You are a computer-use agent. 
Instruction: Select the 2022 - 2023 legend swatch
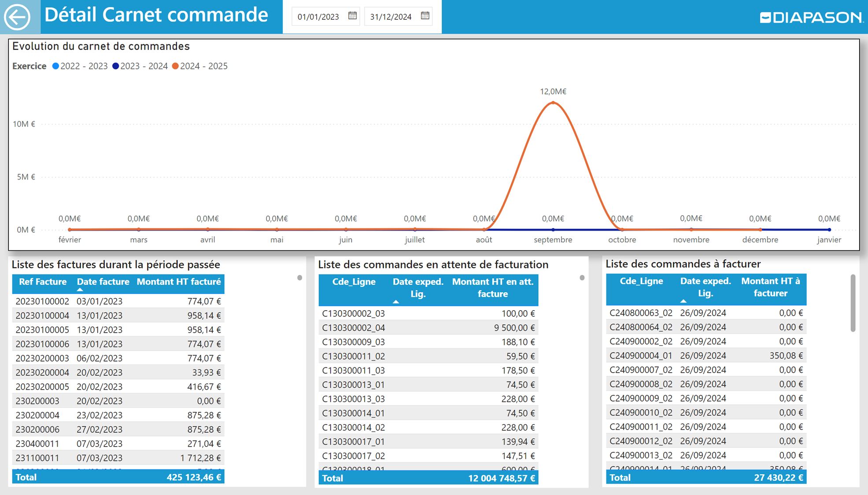click(55, 66)
